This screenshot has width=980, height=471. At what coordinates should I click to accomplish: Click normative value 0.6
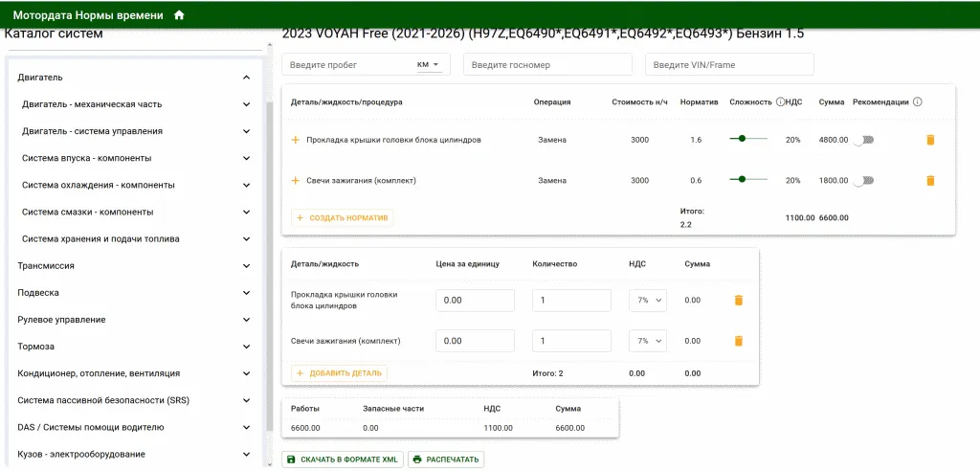point(697,181)
